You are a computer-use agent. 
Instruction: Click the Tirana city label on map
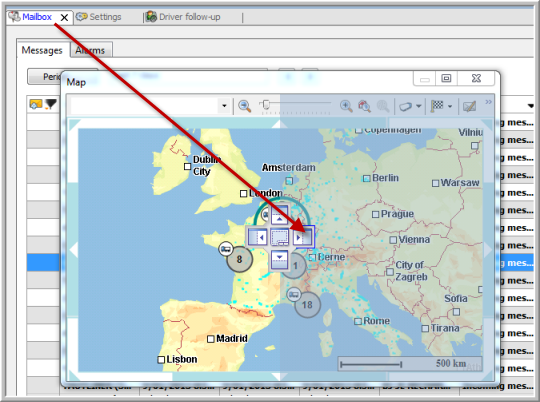pyautogui.click(x=445, y=328)
